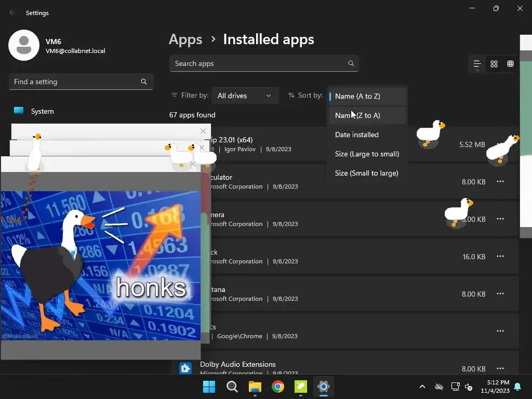This screenshot has height=399, width=532.
Task: Click the muted volume tray icon
Action: coord(469,387)
